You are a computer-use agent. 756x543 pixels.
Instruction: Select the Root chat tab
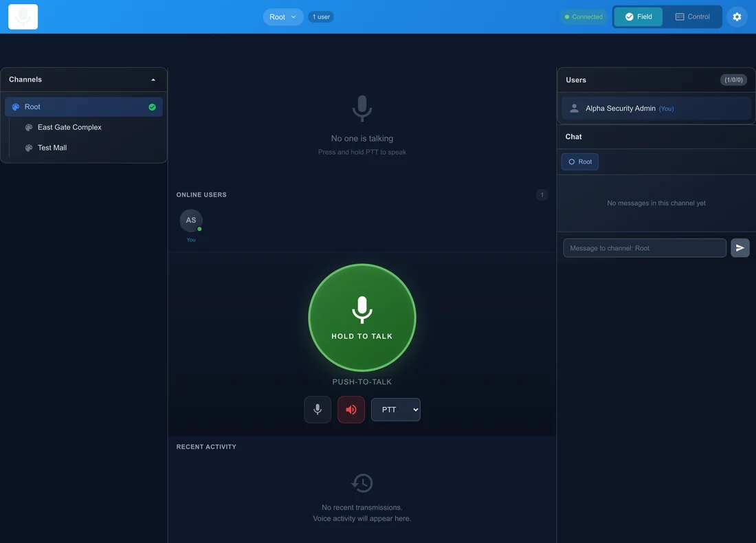[x=580, y=162]
